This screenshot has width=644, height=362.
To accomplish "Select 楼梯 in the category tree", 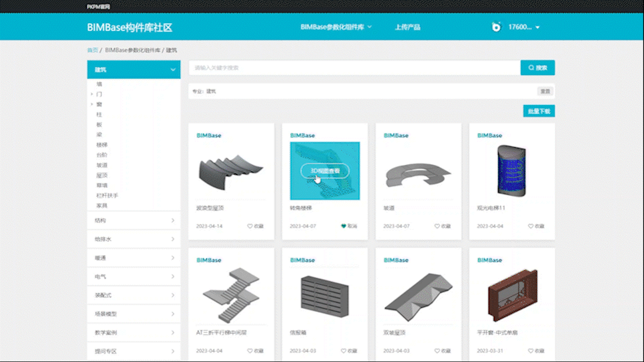I will click(102, 145).
